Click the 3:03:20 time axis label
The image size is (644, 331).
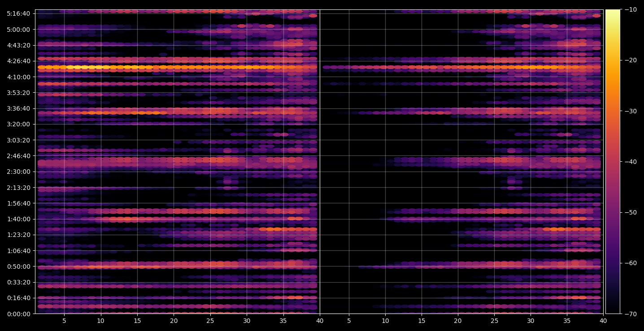coord(18,140)
